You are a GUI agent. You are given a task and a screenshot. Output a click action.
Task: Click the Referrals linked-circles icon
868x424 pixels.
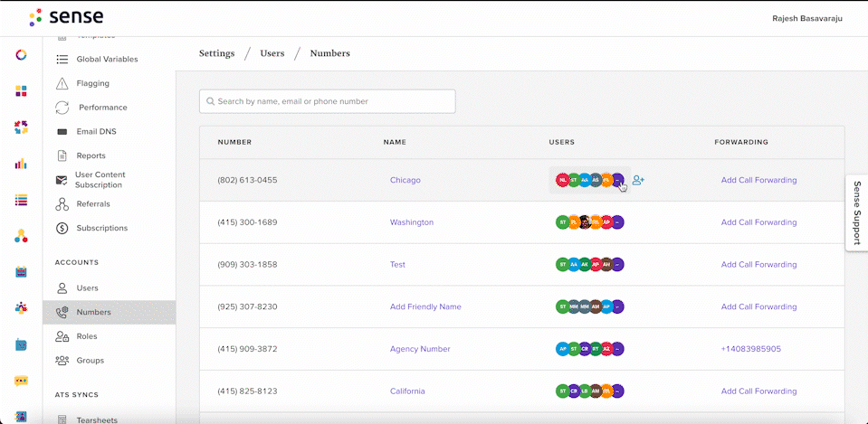click(x=62, y=204)
